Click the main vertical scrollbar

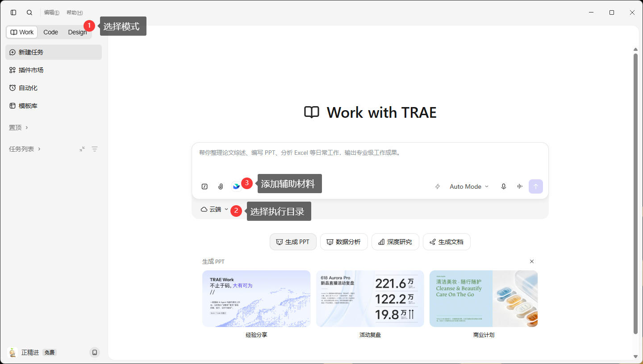tap(636, 194)
